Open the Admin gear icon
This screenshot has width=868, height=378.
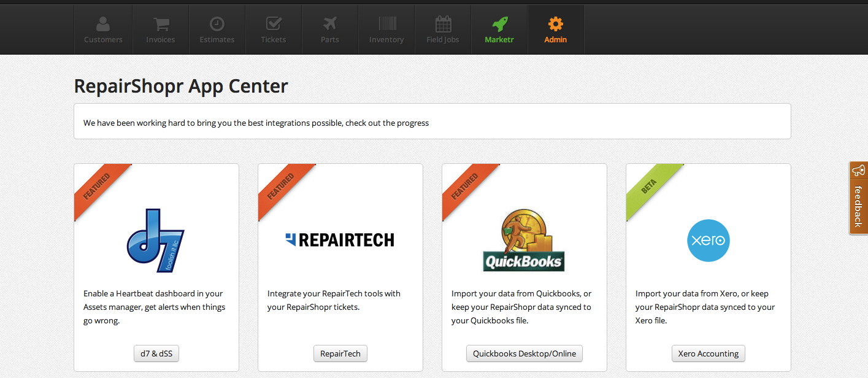point(556,24)
